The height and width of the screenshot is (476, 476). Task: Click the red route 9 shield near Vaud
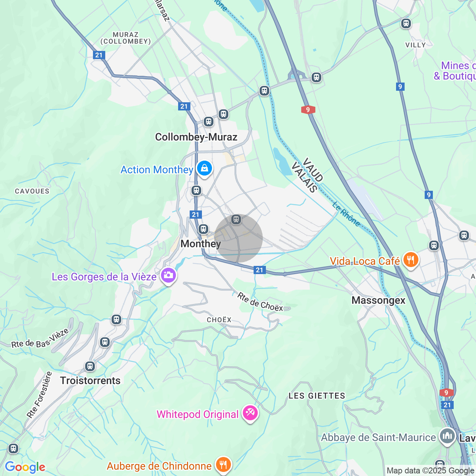click(308, 110)
